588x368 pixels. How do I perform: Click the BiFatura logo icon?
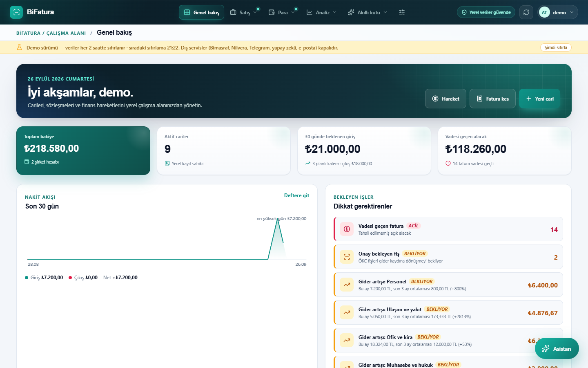click(16, 12)
